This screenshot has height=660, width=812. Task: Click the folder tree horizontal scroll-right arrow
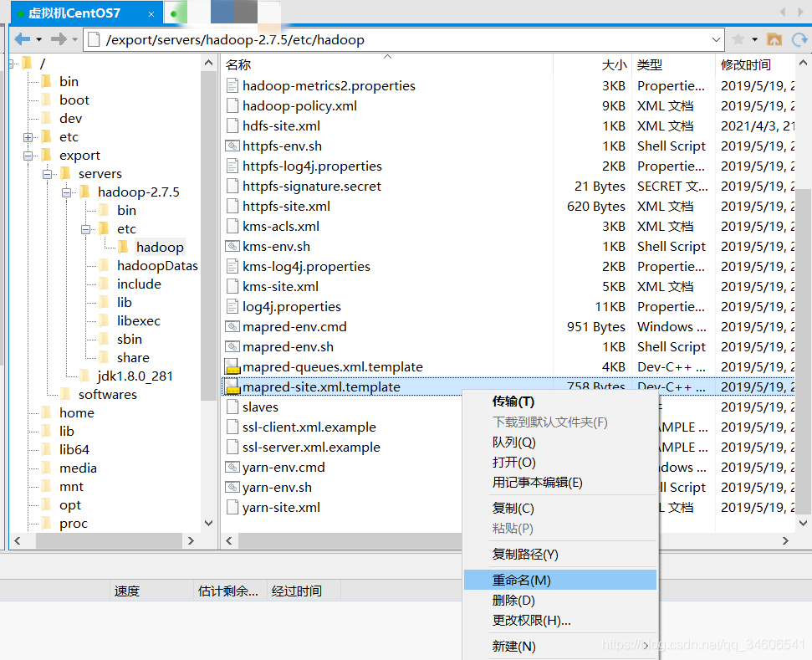tap(191, 541)
